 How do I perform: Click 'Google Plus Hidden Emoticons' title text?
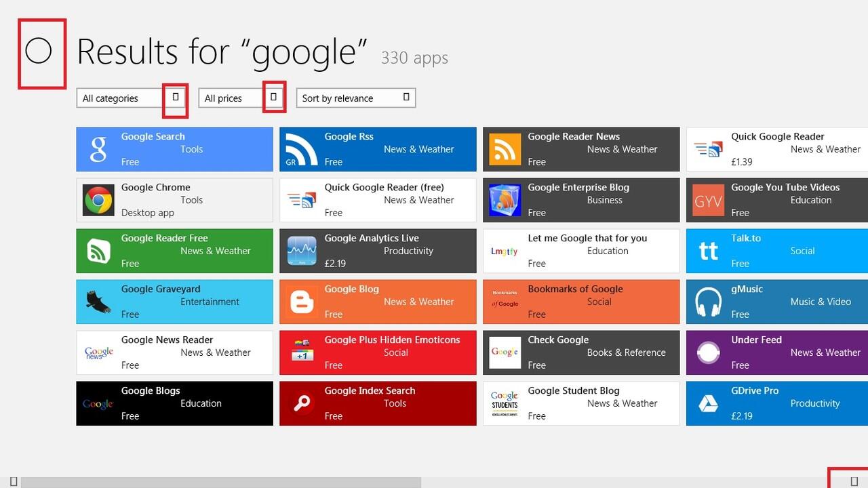(x=392, y=340)
